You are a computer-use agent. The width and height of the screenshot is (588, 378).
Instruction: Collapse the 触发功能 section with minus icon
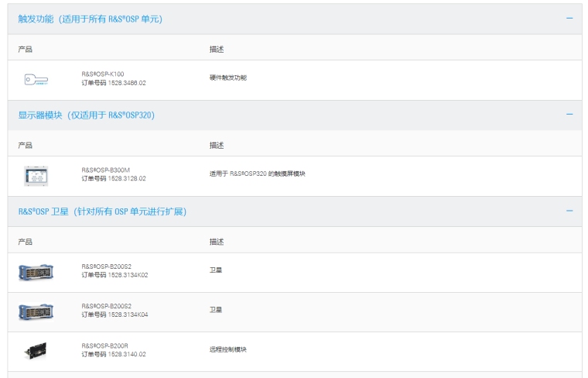point(569,18)
